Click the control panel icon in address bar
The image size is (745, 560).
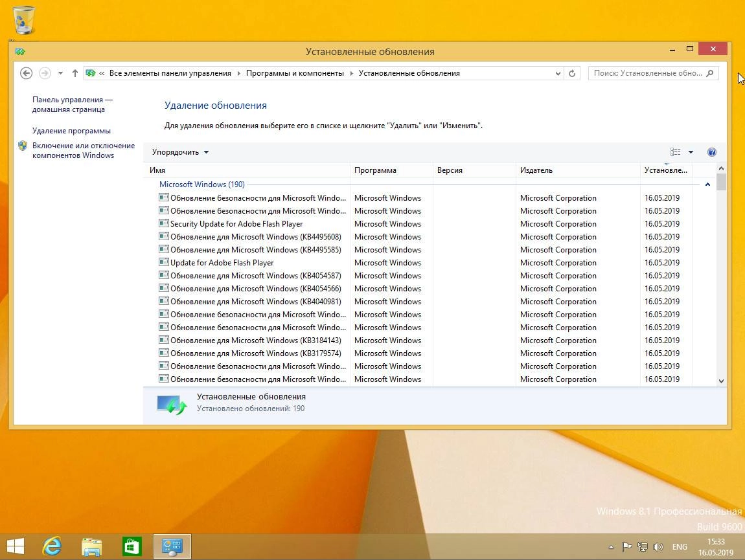coord(90,73)
